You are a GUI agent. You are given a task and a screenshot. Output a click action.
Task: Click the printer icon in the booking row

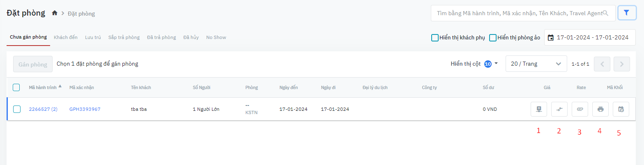click(x=600, y=109)
